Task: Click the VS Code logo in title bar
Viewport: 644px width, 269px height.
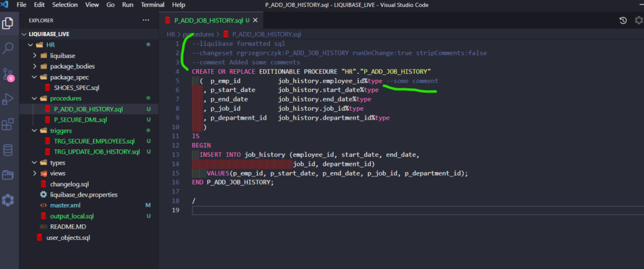Action: click(5, 5)
